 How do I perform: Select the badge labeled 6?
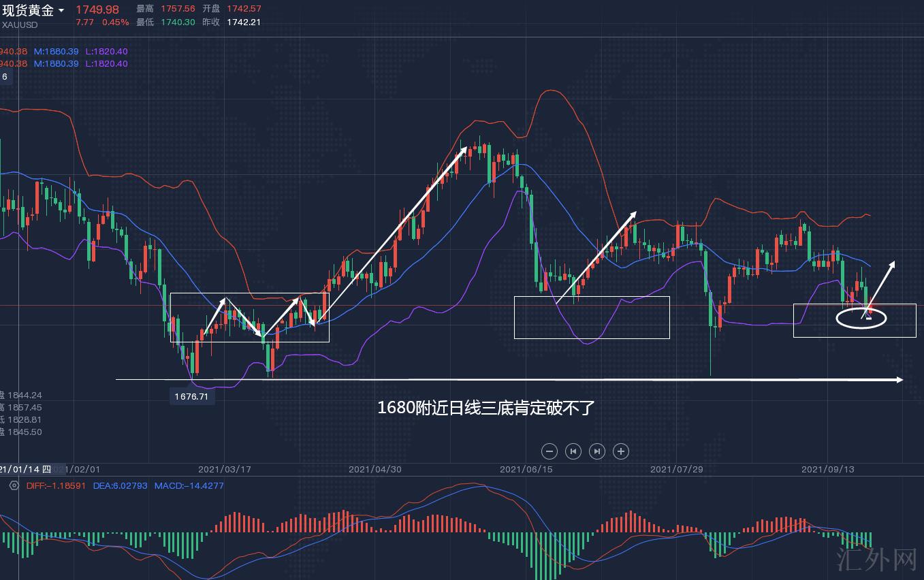(x=5, y=77)
